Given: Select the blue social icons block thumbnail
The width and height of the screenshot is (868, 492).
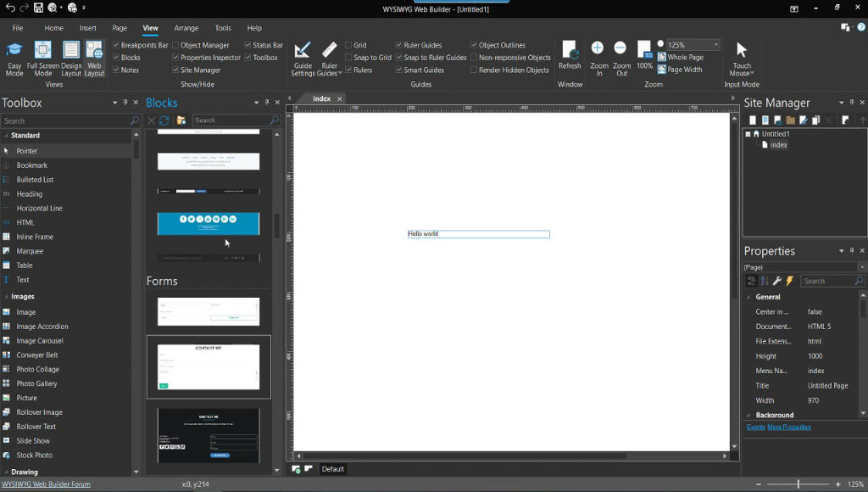Looking at the screenshot, I should click(209, 224).
